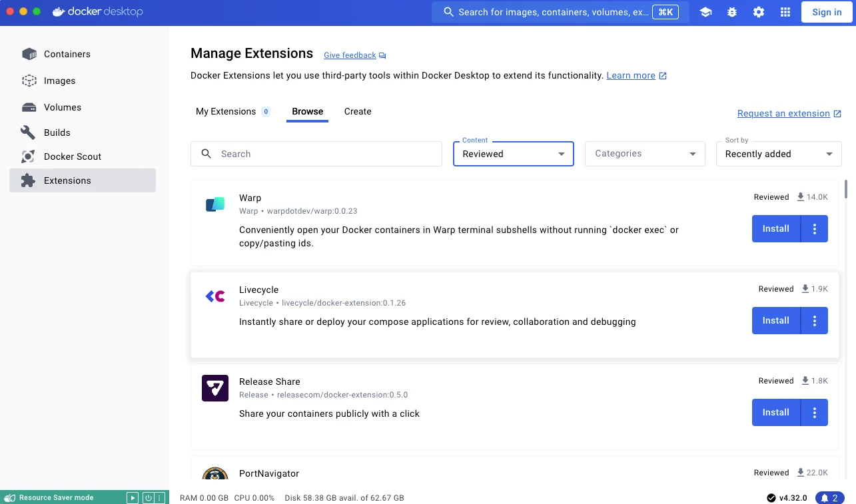Image resolution: width=856 pixels, height=504 pixels.
Task: Open the Troubleshoot bug icon
Action: [x=732, y=11]
